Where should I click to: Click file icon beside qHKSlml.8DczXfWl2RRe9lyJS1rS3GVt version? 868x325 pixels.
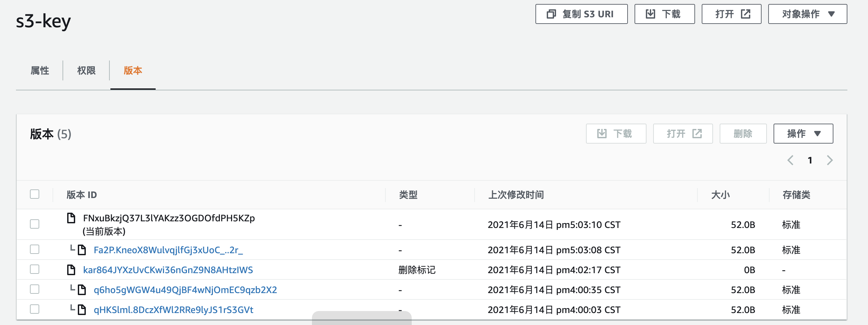click(82, 309)
